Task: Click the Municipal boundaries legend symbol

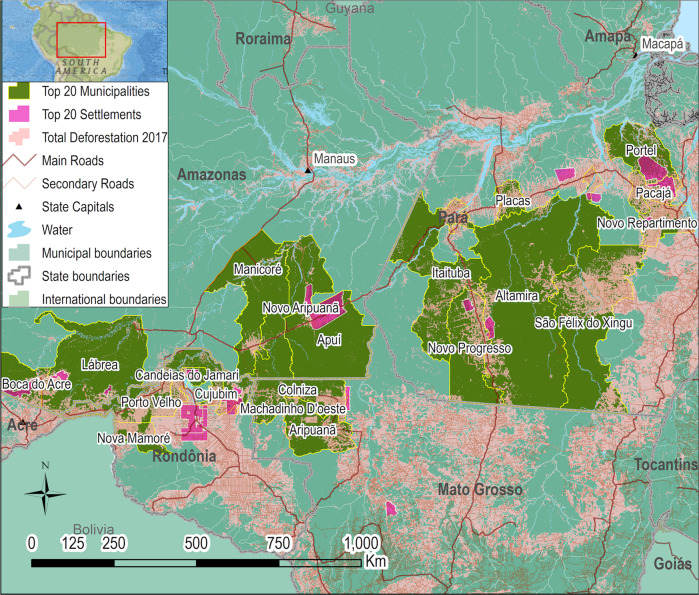Action: click(x=21, y=253)
